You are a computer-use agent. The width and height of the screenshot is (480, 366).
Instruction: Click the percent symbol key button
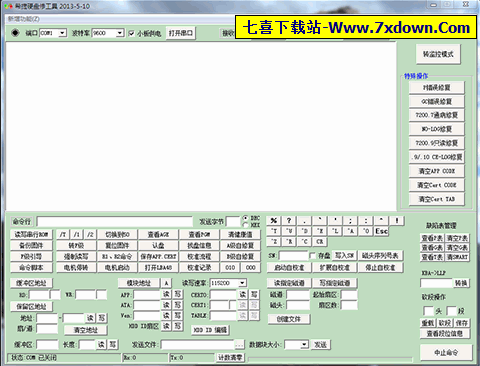point(274,221)
